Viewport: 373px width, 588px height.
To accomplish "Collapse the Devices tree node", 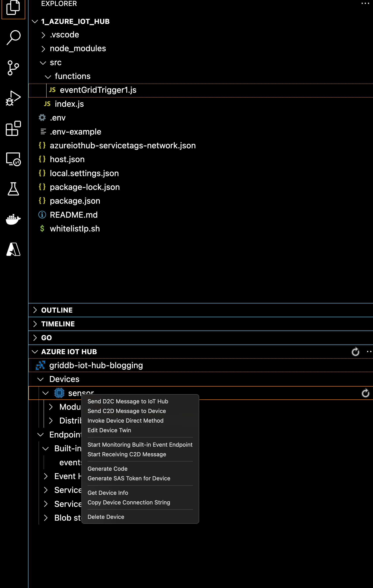I will coord(40,379).
